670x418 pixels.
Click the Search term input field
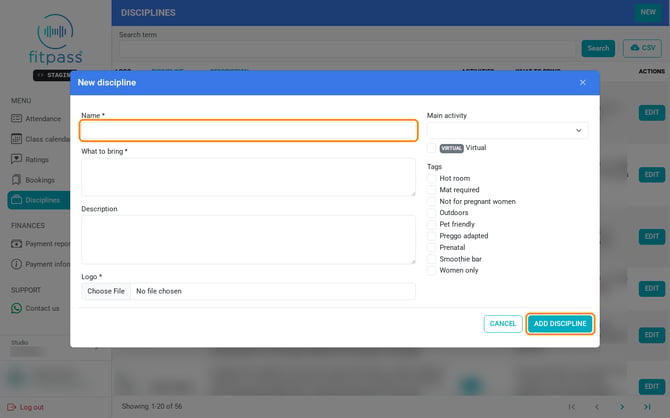click(x=347, y=49)
